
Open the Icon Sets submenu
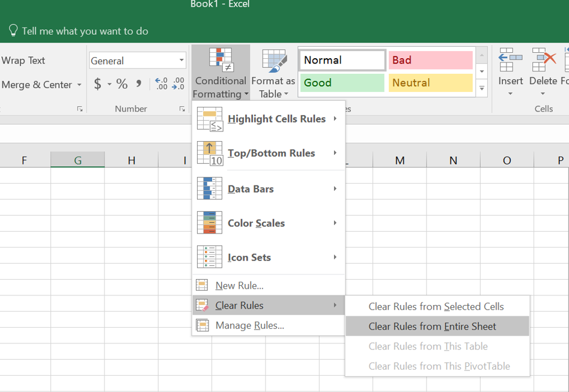(x=335, y=257)
